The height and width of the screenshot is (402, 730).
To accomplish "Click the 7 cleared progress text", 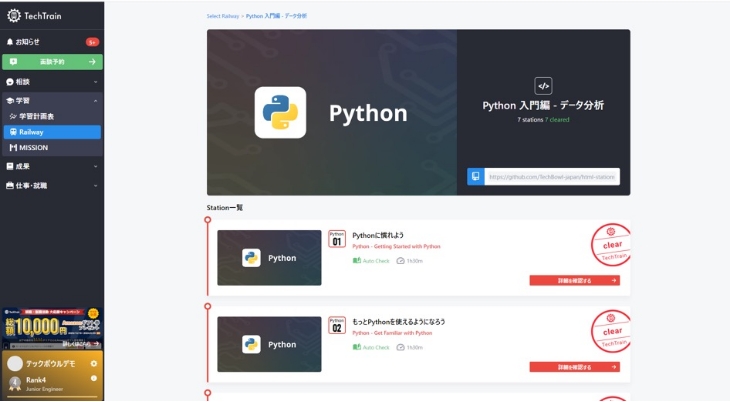I will click(x=557, y=120).
